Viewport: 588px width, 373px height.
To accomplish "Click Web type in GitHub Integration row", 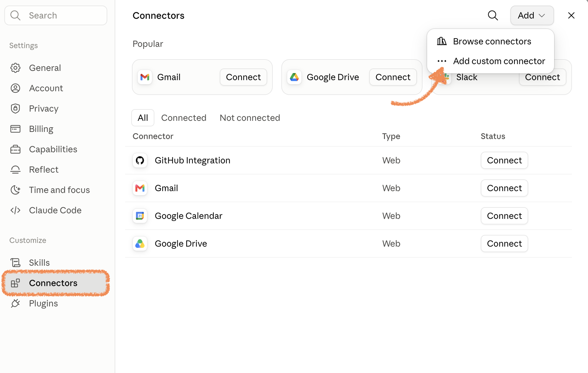I will pyautogui.click(x=391, y=160).
